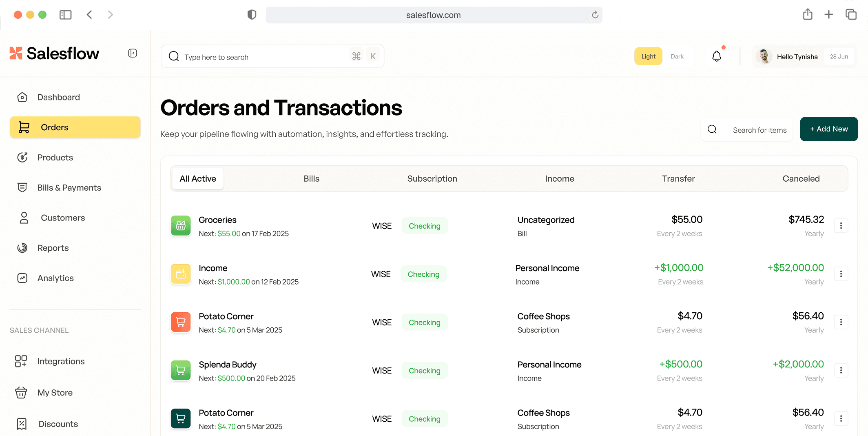Click the Splenda Buddy transaction name
The image size is (868, 436).
tap(228, 365)
